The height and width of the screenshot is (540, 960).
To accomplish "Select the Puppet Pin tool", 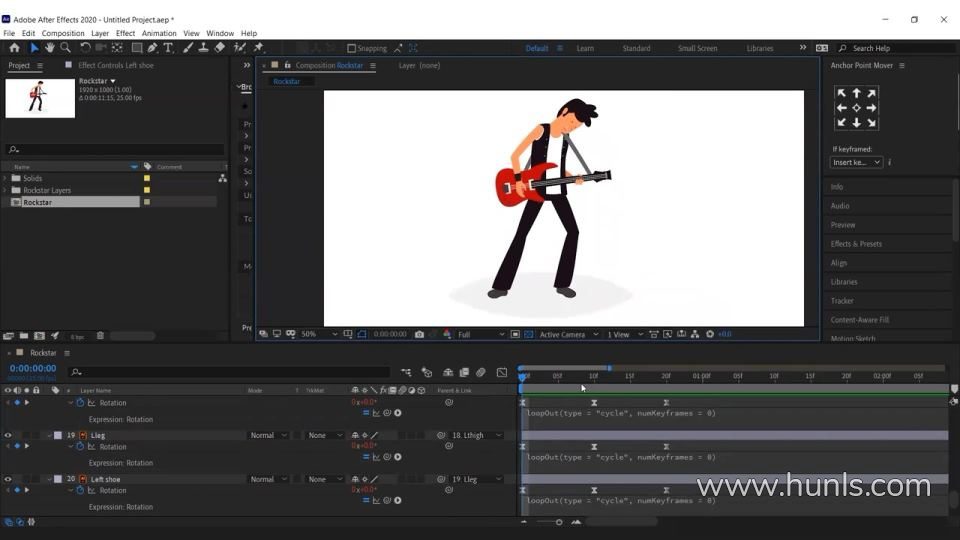I will (x=258, y=47).
